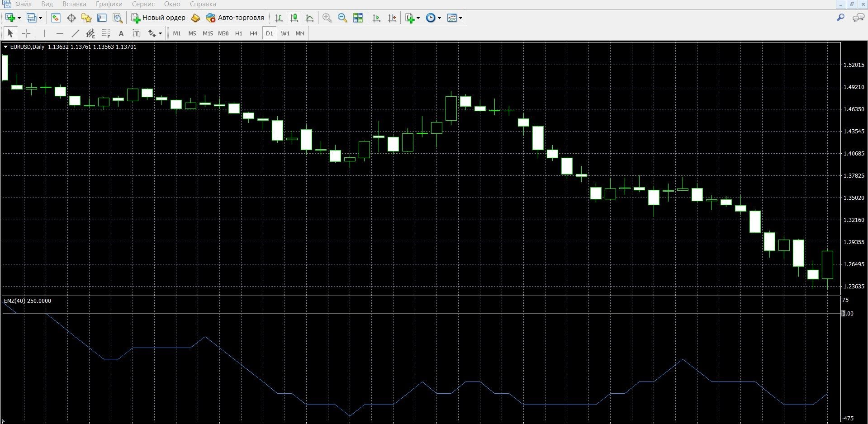This screenshot has height=424, width=868.
Task: Select the crosshair tool
Action: pyautogui.click(x=26, y=33)
